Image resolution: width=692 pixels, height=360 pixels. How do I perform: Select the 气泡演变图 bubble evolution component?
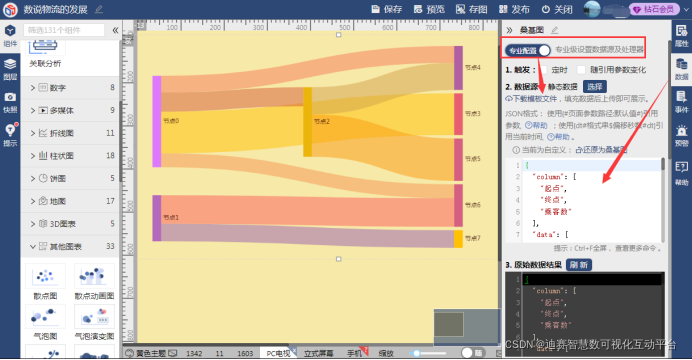(x=94, y=322)
